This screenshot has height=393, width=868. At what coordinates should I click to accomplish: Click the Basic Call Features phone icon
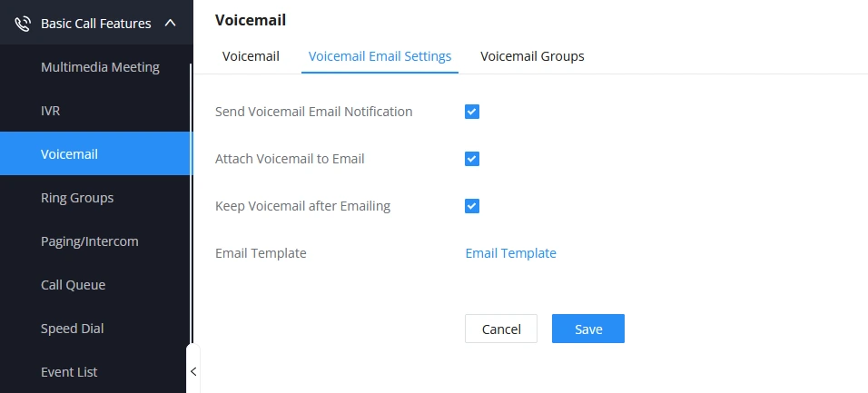pos(22,24)
